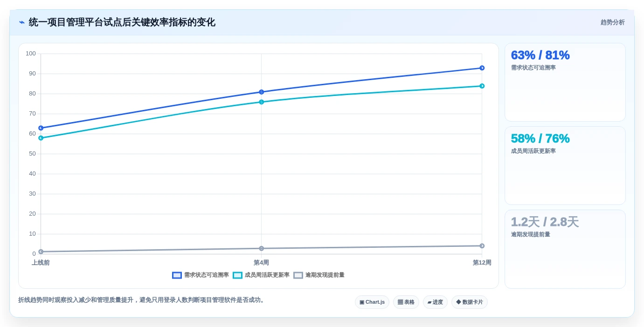Screen dimensions: 644x327
Task: Click cyan line data point at 第4周
Action: point(262,102)
